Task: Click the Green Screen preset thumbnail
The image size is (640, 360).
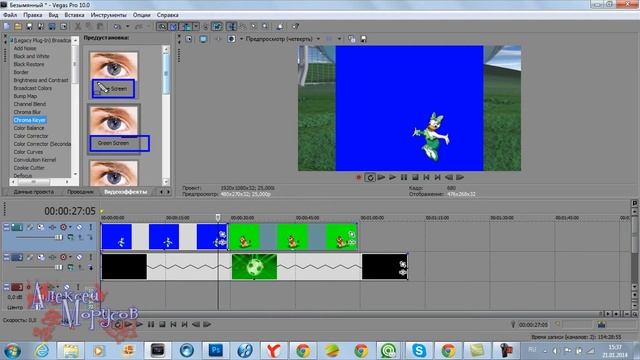Action: (114, 120)
